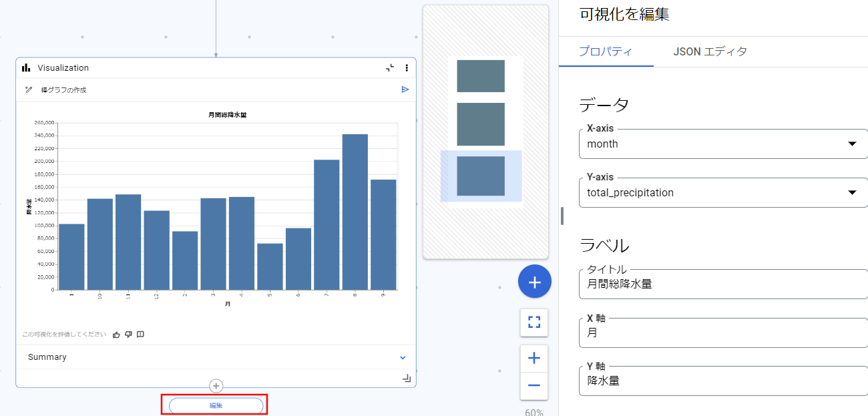Viewport: 868px width, 416px height.
Task: Open the Y-axis total_precipitation dropdown
Action: coord(723,192)
